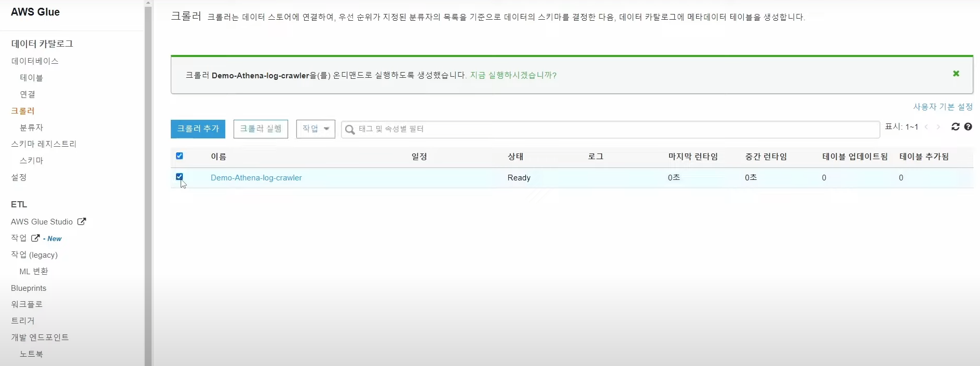
Task: Sort by the 이름 column header
Action: [219, 157]
